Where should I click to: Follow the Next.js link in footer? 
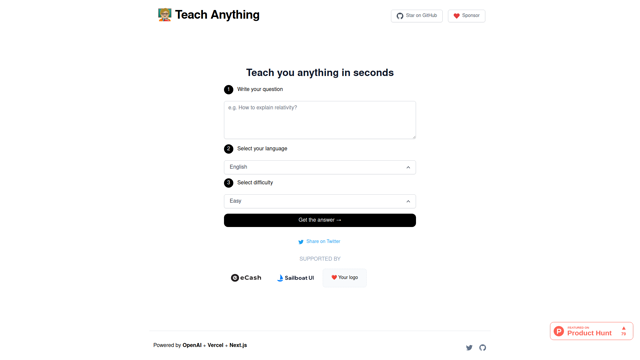coord(238,345)
